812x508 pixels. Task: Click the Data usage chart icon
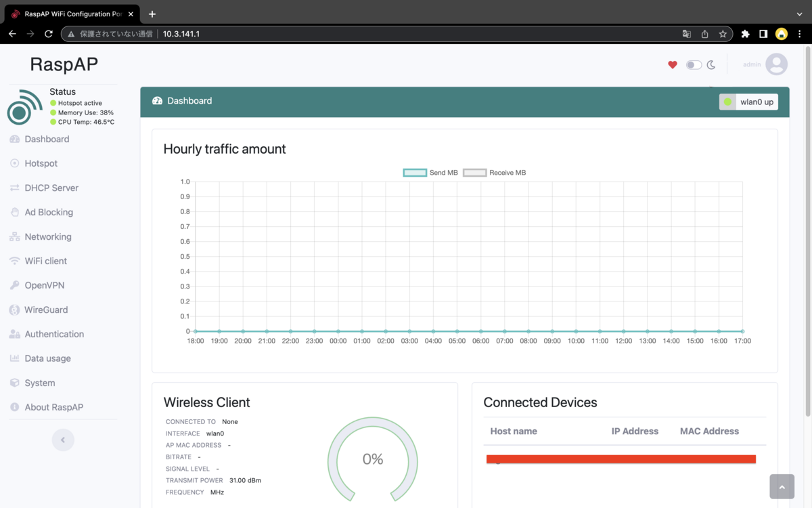click(x=14, y=358)
